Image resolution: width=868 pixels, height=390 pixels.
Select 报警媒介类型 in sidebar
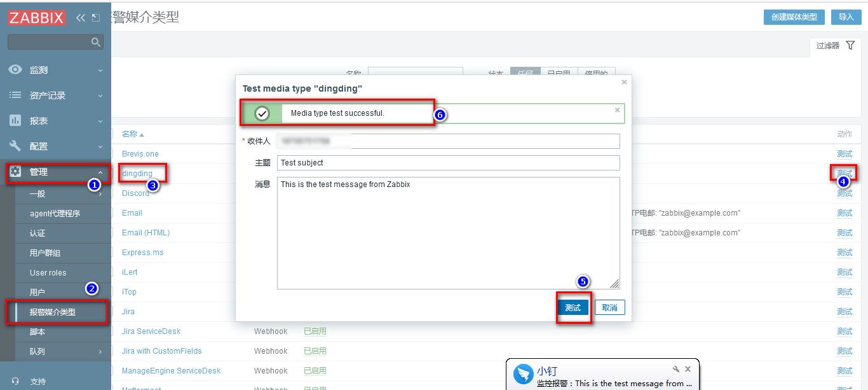[53, 312]
